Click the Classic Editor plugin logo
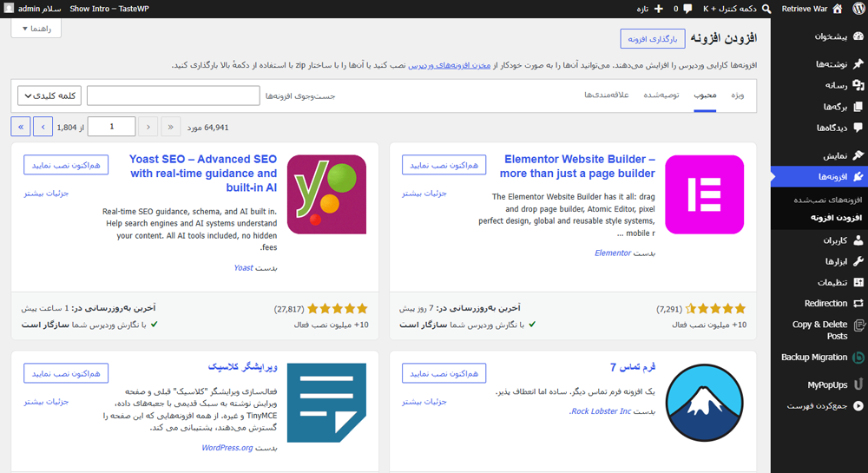Image resolution: width=868 pixels, height=473 pixels. pos(326,402)
